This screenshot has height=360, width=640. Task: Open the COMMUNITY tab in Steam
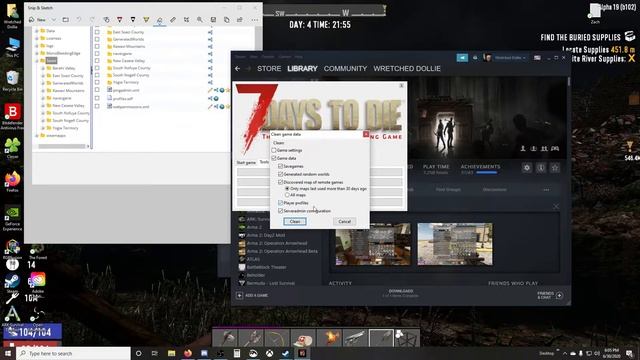click(x=345, y=69)
